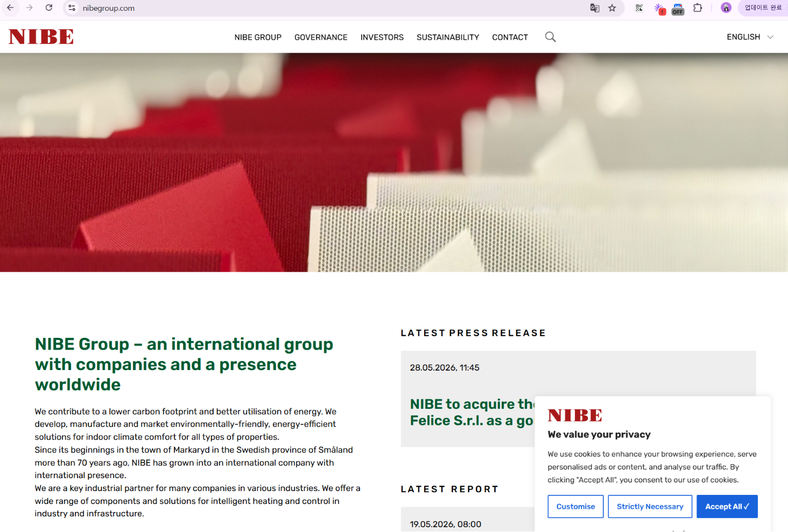Open the SUSTAINABILITY menu

coord(448,37)
